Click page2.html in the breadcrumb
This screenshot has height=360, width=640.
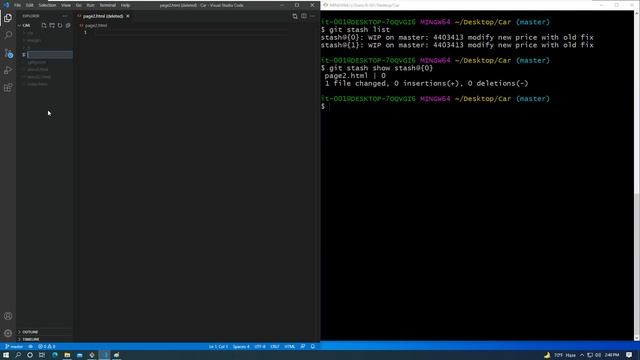(x=96, y=25)
